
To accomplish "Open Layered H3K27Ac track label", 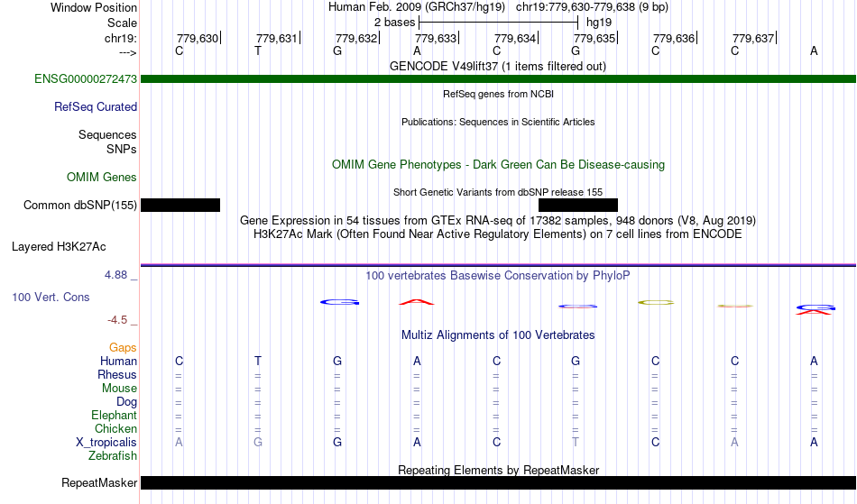I will click(59, 246).
